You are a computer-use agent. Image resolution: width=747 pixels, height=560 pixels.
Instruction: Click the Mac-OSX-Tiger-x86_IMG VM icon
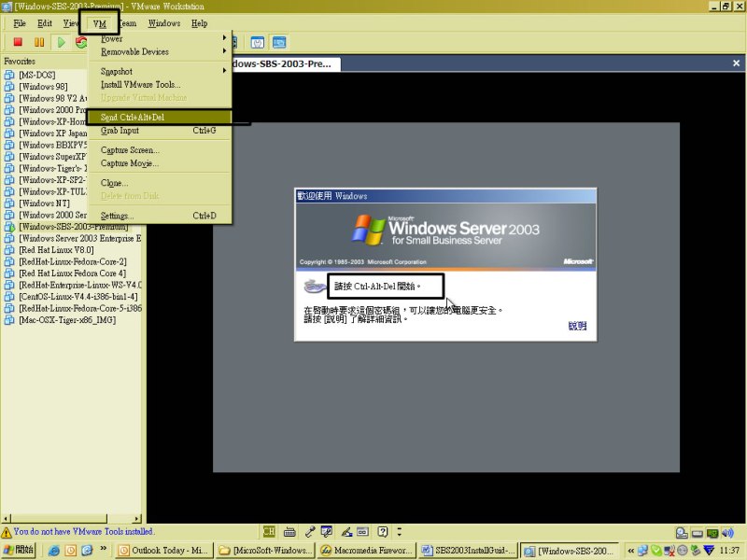[x=9, y=320]
